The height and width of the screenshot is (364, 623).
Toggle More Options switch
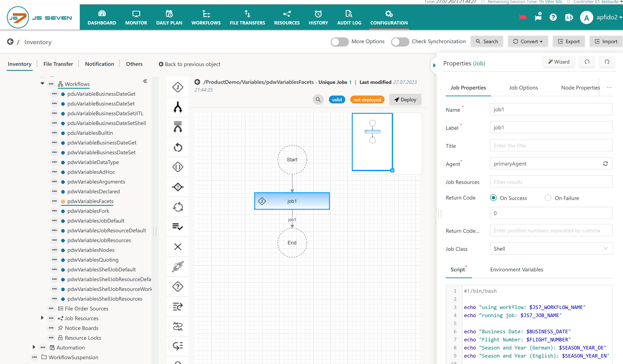[x=340, y=42]
